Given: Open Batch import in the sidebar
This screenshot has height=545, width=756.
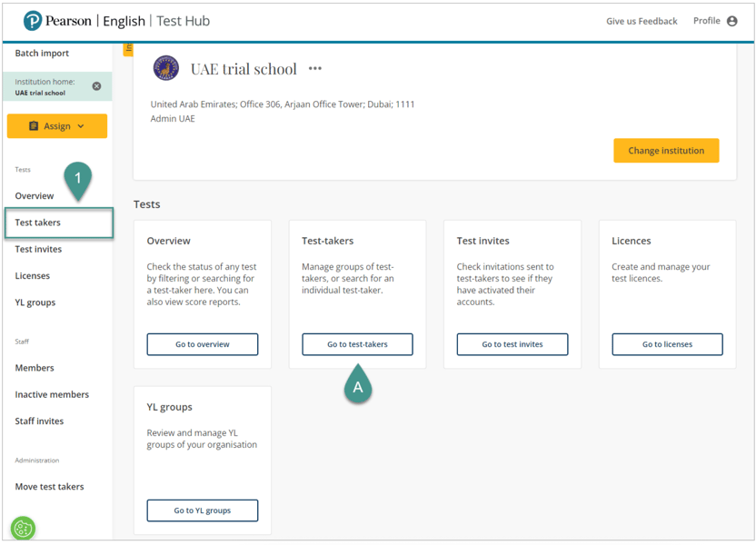Looking at the screenshot, I should pyautogui.click(x=42, y=54).
